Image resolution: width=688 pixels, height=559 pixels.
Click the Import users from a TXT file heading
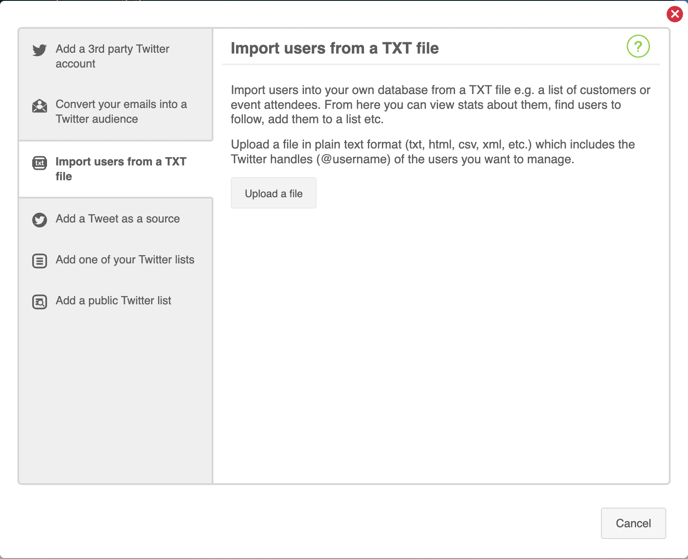coord(334,48)
